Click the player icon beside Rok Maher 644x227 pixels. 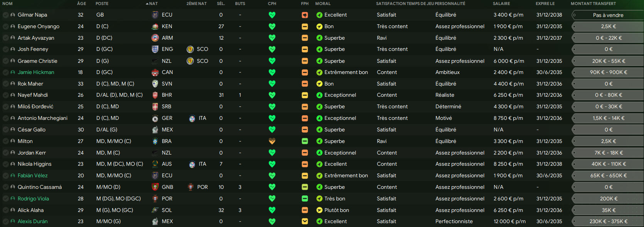point(13,84)
